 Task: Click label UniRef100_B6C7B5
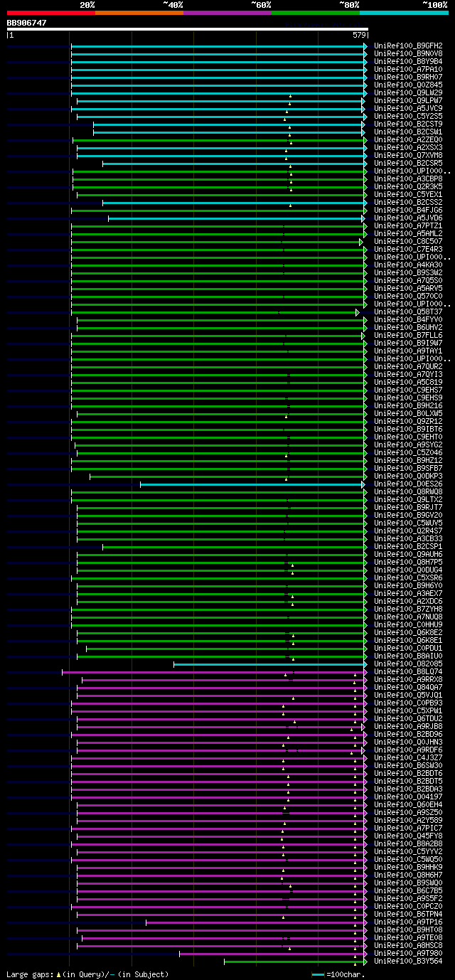click(x=408, y=890)
